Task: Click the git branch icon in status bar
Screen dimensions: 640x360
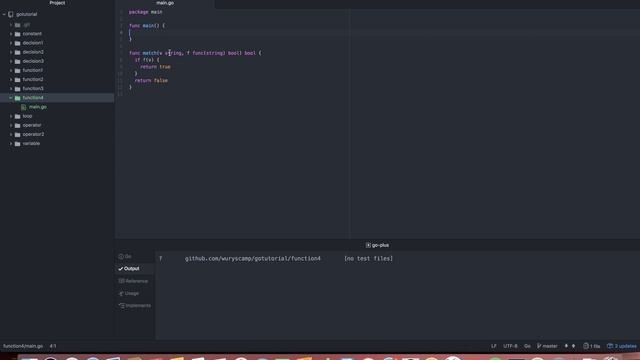Action: coord(539,346)
